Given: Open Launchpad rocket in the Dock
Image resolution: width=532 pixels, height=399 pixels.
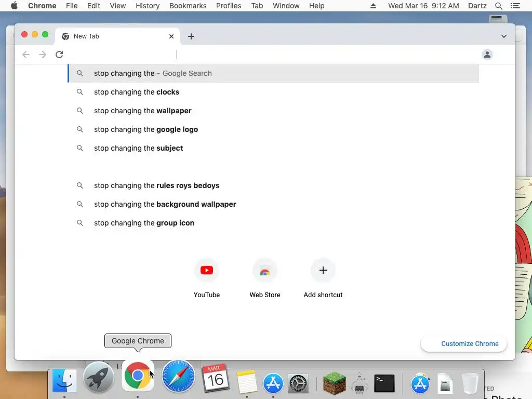Looking at the screenshot, I should click(x=99, y=377).
